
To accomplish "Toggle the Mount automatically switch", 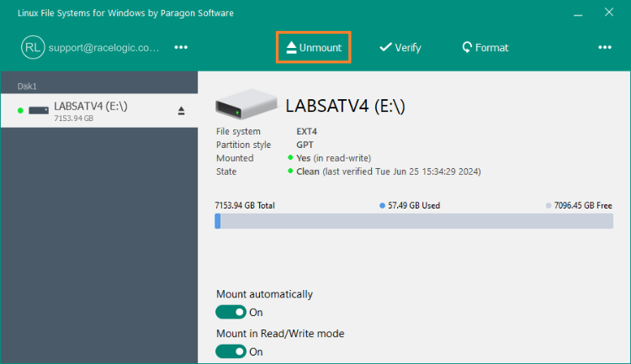I will coord(231,312).
